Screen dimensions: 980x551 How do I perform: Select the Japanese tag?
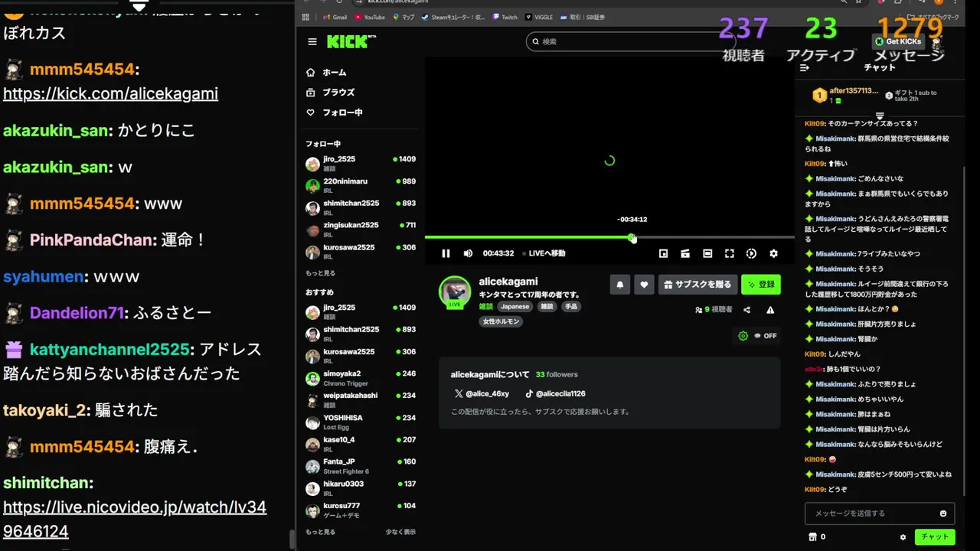[514, 306]
